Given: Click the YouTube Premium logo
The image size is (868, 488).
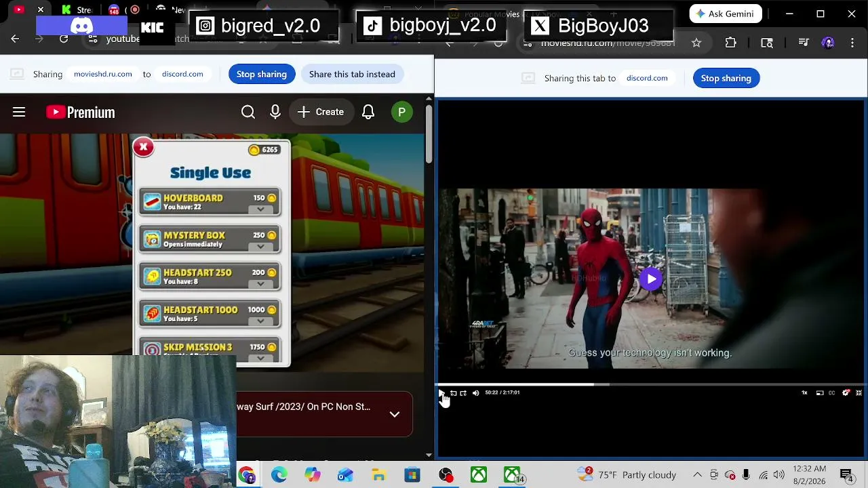Looking at the screenshot, I should click(81, 112).
